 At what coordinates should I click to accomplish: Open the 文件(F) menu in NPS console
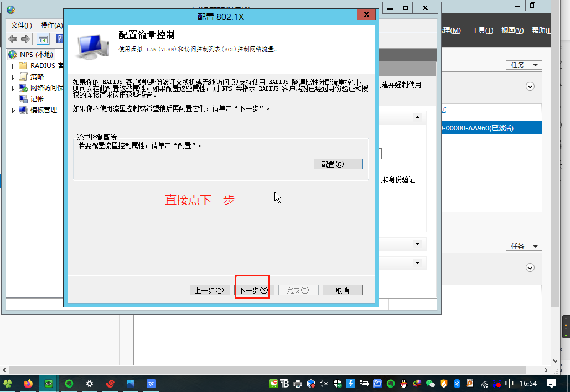click(x=22, y=25)
